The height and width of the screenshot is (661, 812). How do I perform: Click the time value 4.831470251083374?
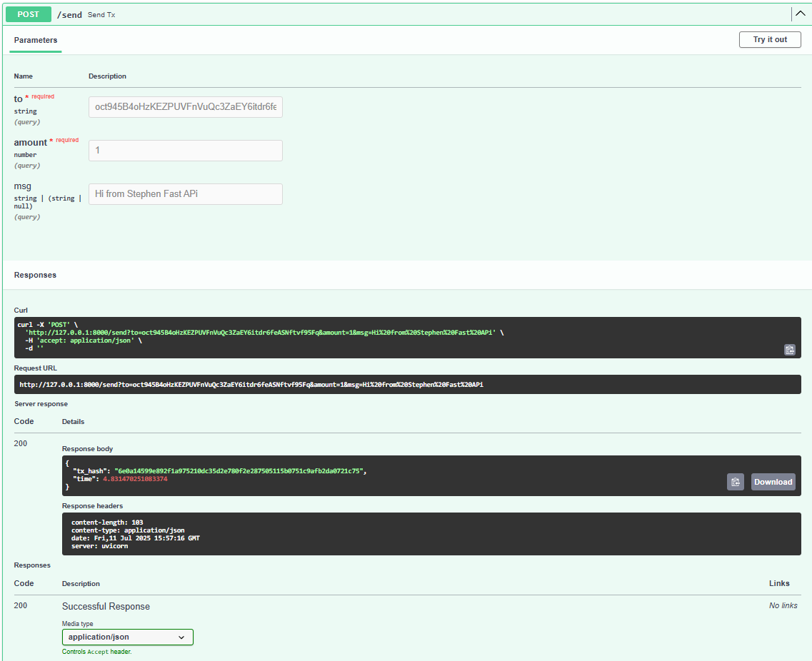[135, 479]
